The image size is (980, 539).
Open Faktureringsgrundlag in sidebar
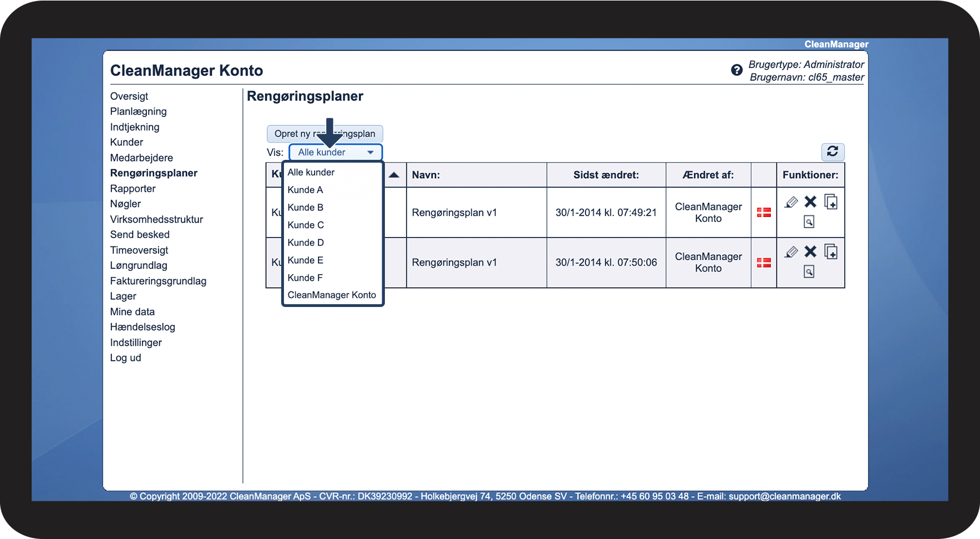click(x=158, y=281)
